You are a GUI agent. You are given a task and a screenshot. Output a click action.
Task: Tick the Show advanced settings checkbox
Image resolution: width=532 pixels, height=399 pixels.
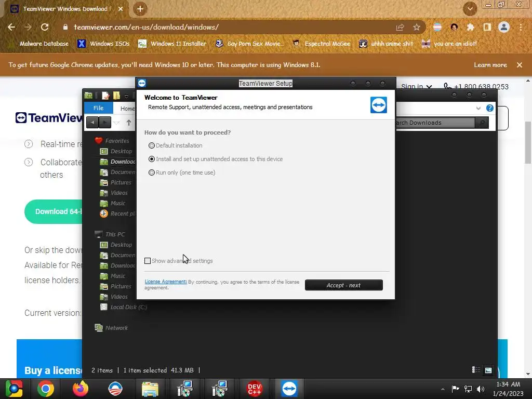coord(148,261)
